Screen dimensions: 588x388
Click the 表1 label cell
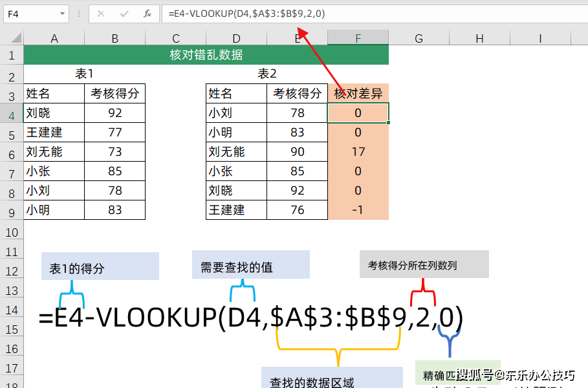pyautogui.click(x=84, y=74)
